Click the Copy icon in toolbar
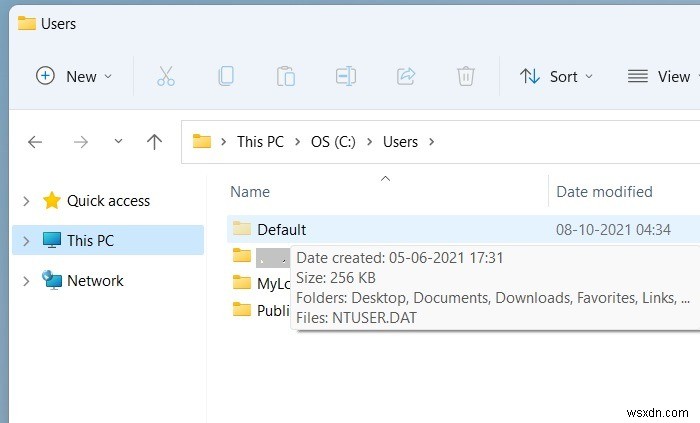Image resolution: width=700 pixels, height=423 pixels. point(226,76)
